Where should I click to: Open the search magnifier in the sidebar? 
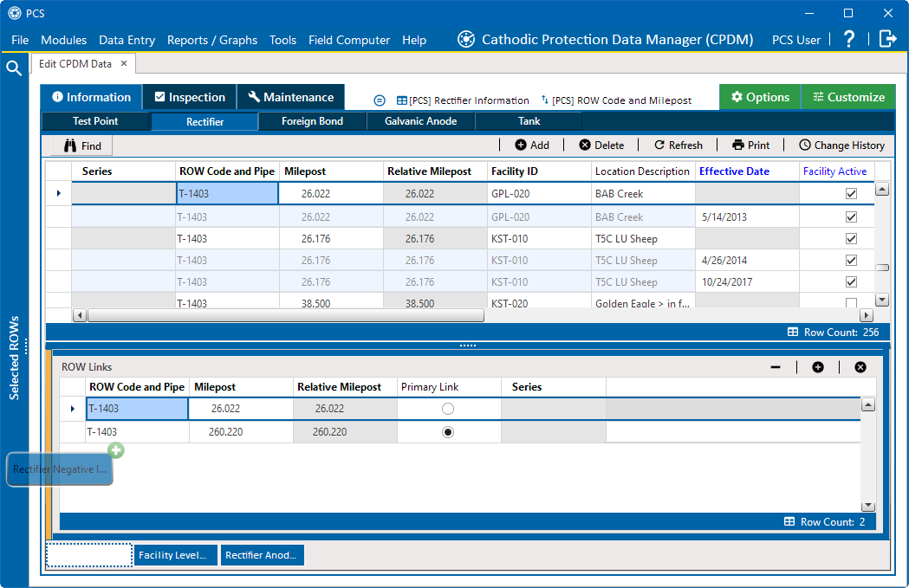pos(14,68)
